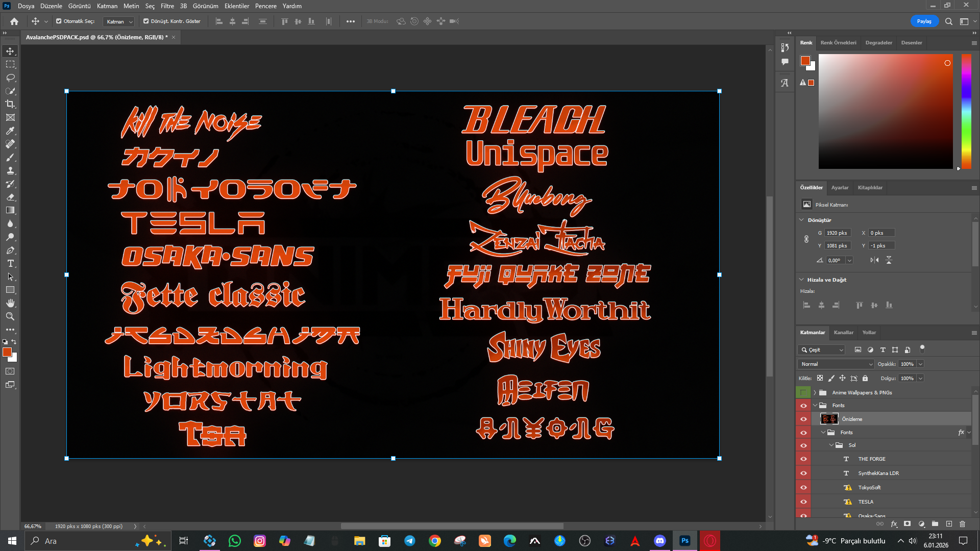Expand the Anime Wallpapers & PNGs group

815,393
